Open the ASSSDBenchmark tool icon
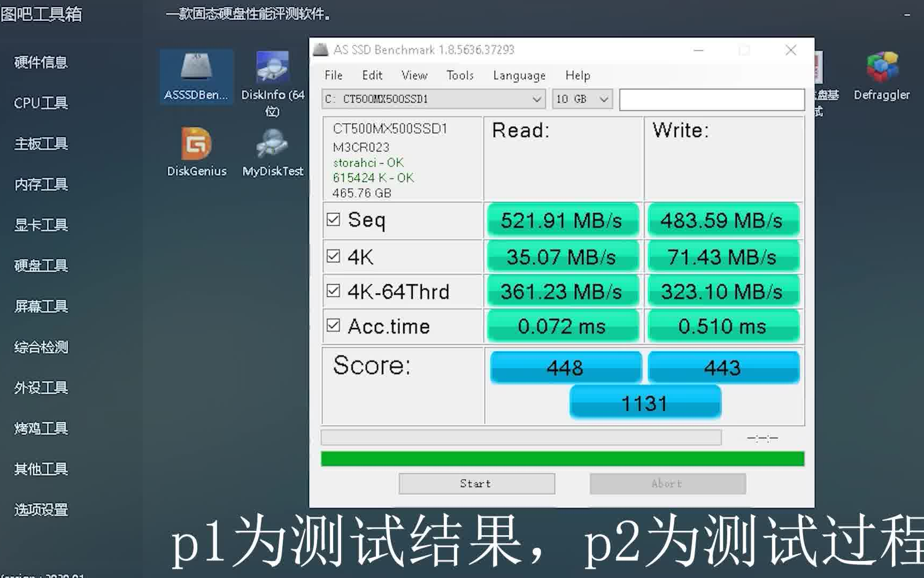Image resolution: width=924 pixels, height=578 pixels. 196,77
